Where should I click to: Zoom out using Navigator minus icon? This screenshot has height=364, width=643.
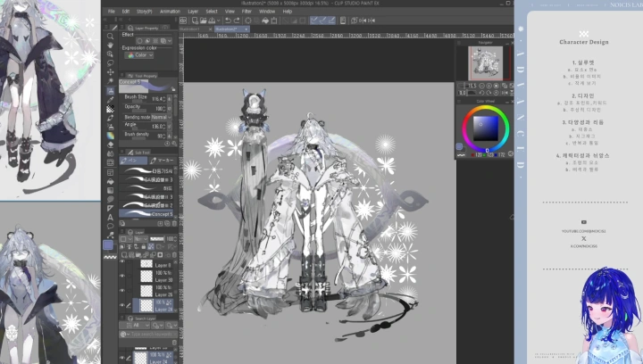(x=482, y=86)
